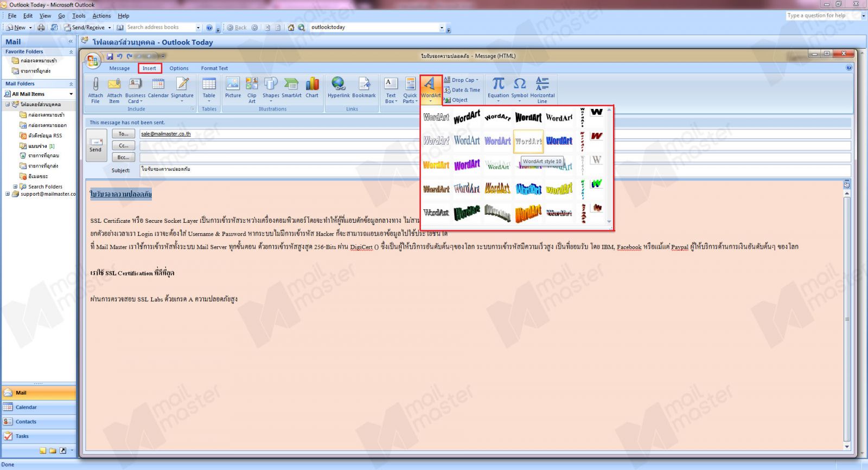This screenshot has width=868, height=470.
Task: Click the Search address books field
Action: pos(160,27)
